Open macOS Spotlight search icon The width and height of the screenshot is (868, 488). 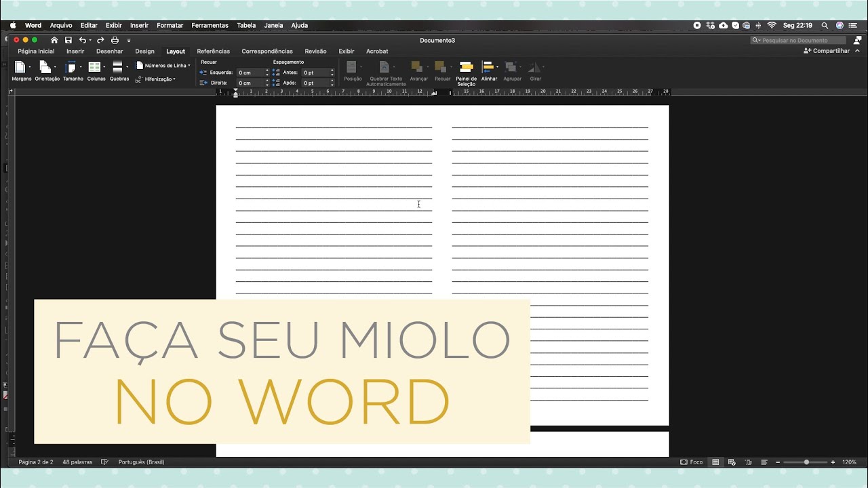pyautogui.click(x=825, y=25)
